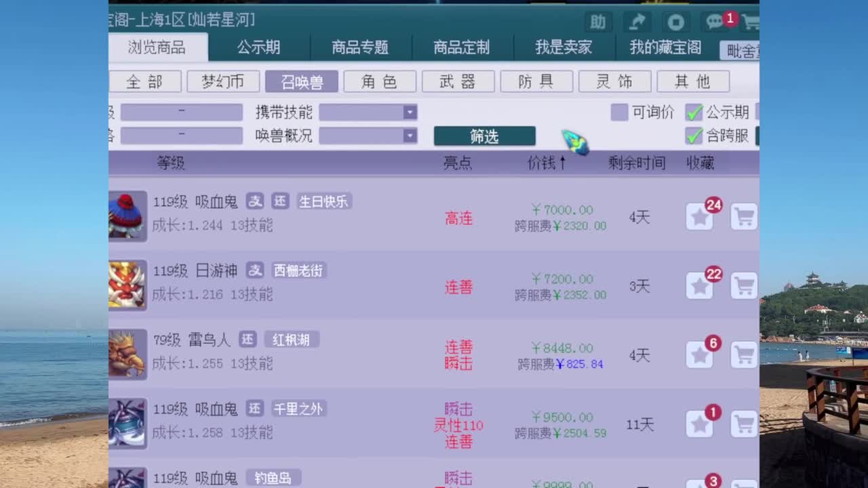Click the 生日快乐 server tag
868x488 pixels.
(x=324, y=201)
